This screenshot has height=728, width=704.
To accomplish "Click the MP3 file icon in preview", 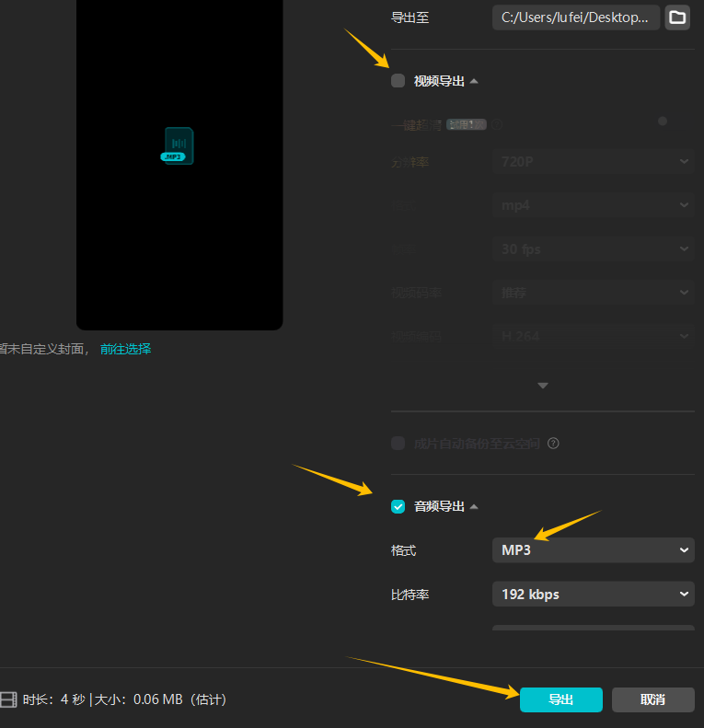I will [178, 145].
